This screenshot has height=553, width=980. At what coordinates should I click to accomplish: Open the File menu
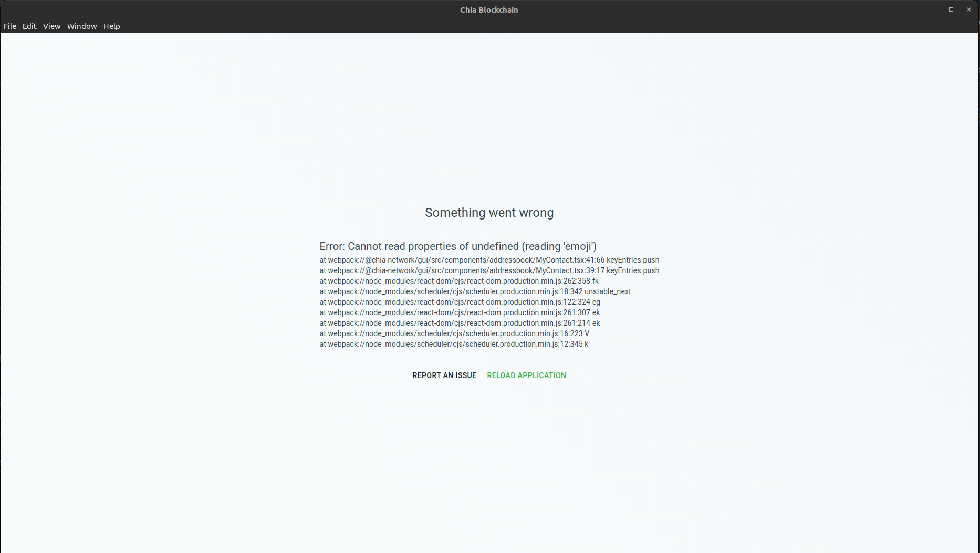(x=9, y=26)
